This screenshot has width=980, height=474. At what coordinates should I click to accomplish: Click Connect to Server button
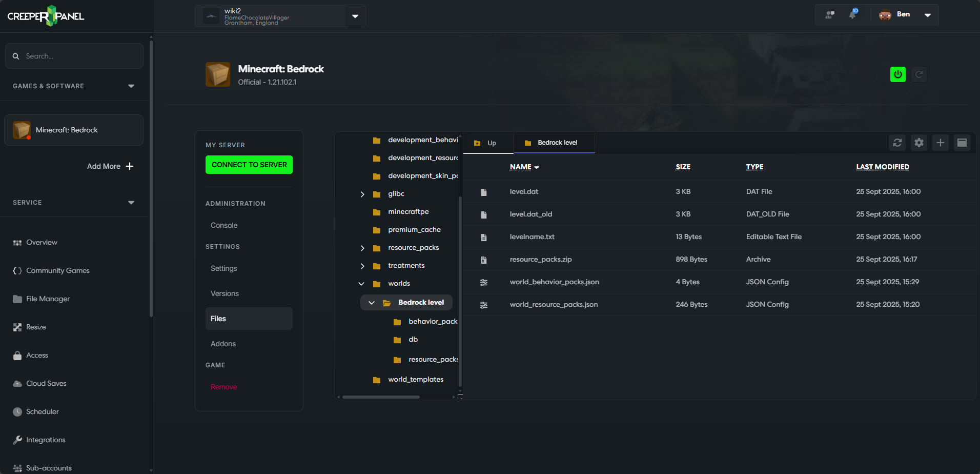tap(249, 165)
